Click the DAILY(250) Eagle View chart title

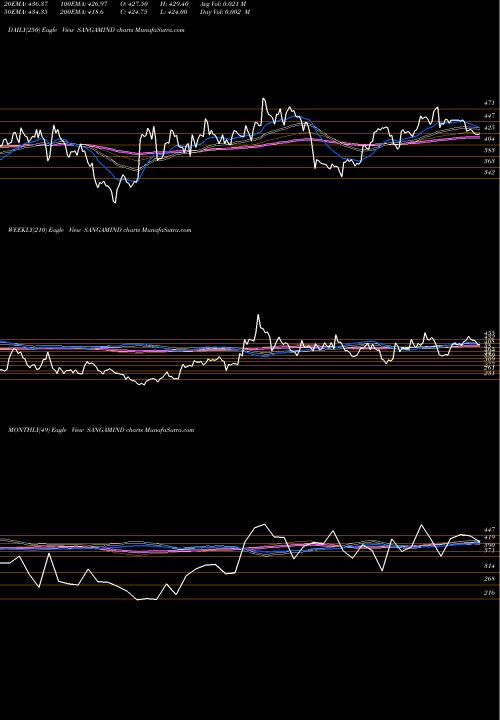[96, 30]
